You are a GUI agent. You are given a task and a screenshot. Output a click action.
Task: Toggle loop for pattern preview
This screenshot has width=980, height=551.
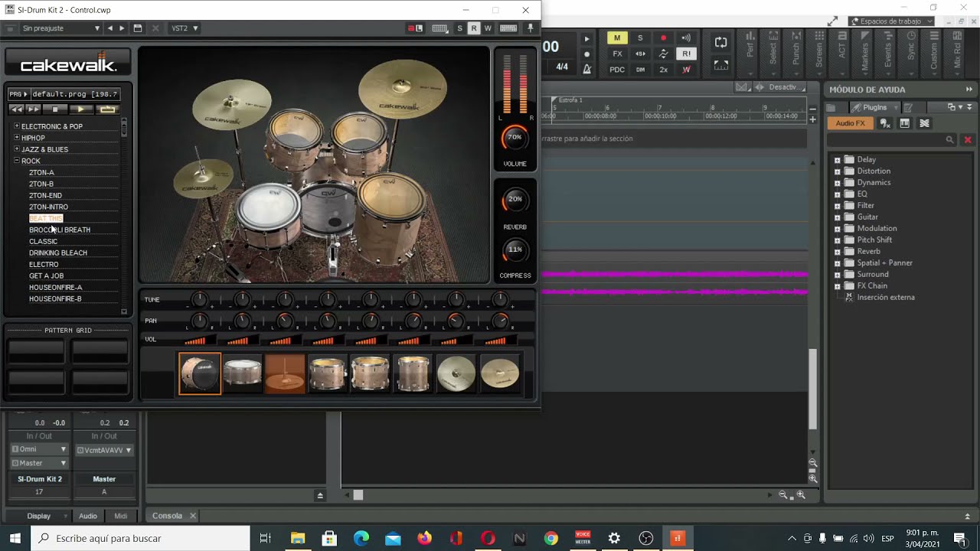pos(107,109)
